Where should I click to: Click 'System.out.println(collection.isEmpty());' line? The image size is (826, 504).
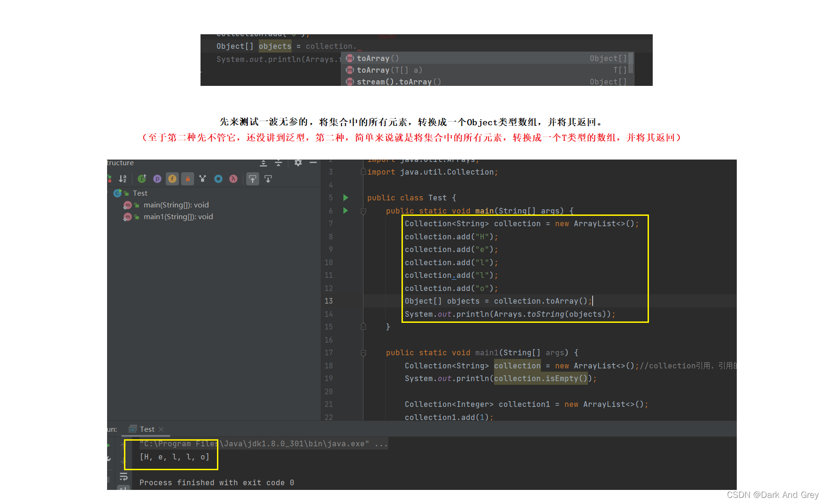pos(501,379)
